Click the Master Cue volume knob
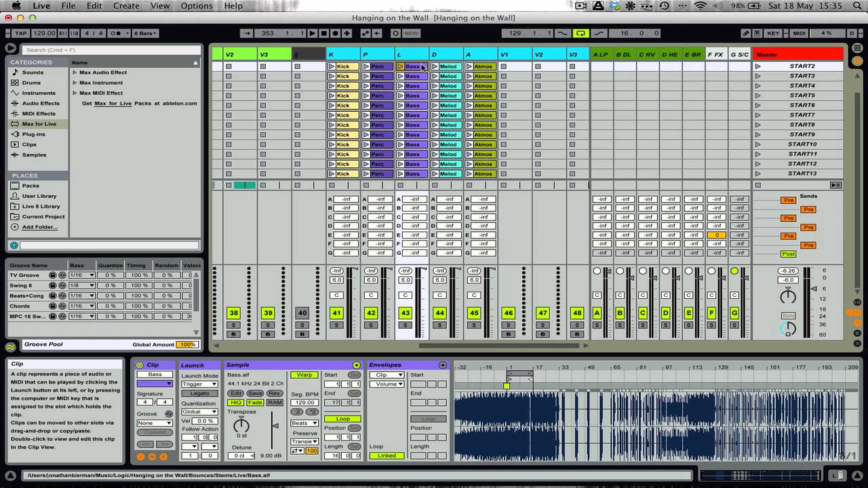Viewport: 868px width, 488px height. [787, 329]
